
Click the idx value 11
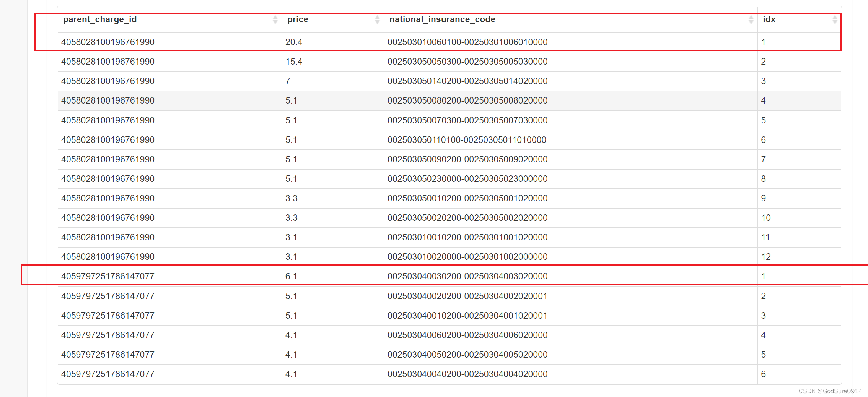(765, 237)
